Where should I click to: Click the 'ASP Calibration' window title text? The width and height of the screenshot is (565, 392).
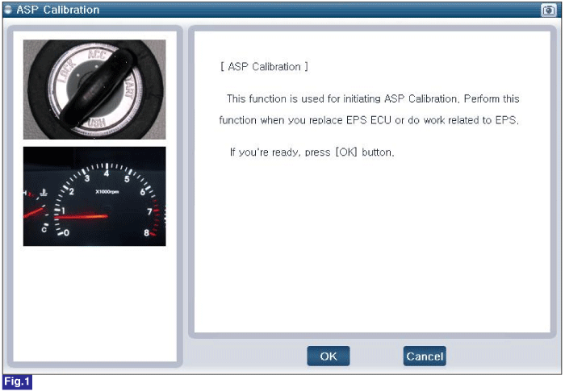(x=57, y=10)
